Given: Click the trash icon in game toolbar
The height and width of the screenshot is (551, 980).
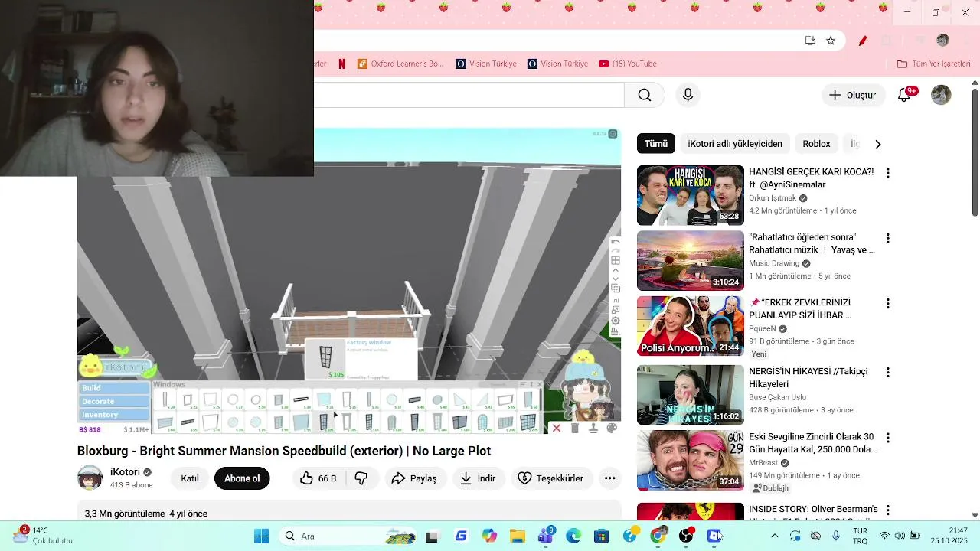Looking at the screenshot, I should click(575, 429).
